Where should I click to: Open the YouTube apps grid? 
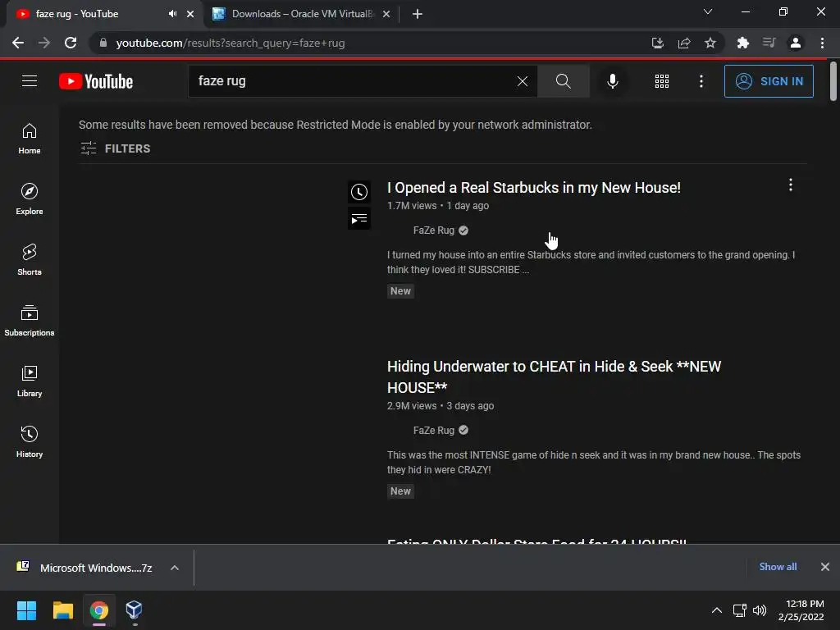tap(662, 81)
